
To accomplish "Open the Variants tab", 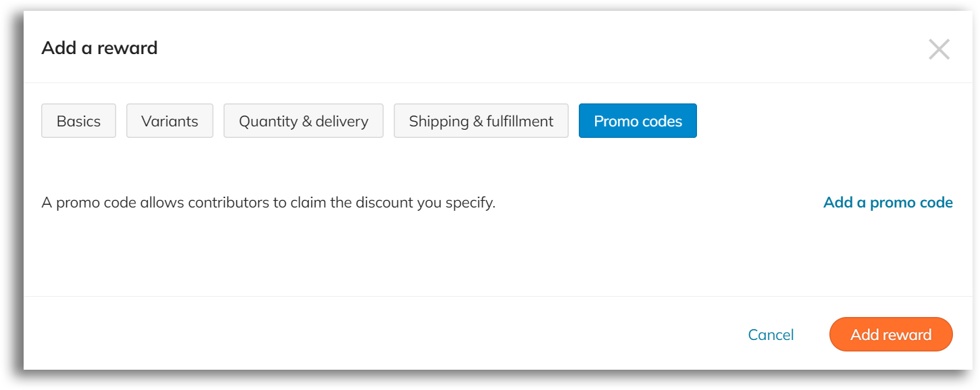I will point(170,121).
